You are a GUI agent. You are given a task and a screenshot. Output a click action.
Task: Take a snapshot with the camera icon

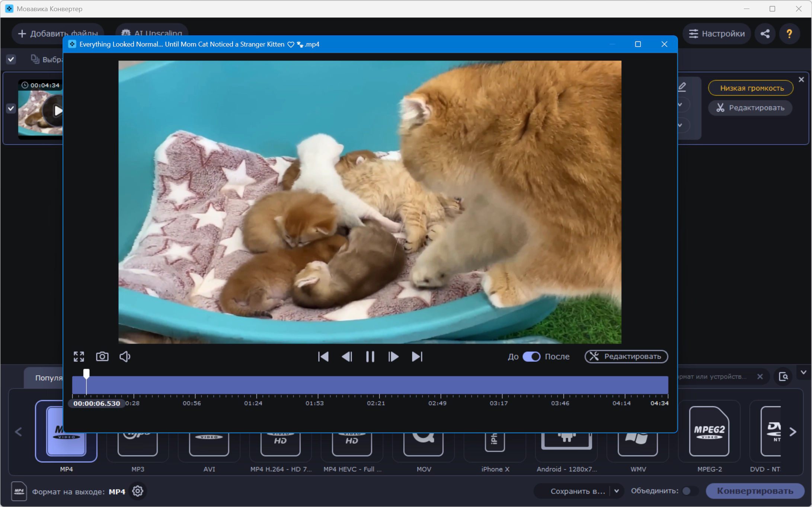point(102,357)
